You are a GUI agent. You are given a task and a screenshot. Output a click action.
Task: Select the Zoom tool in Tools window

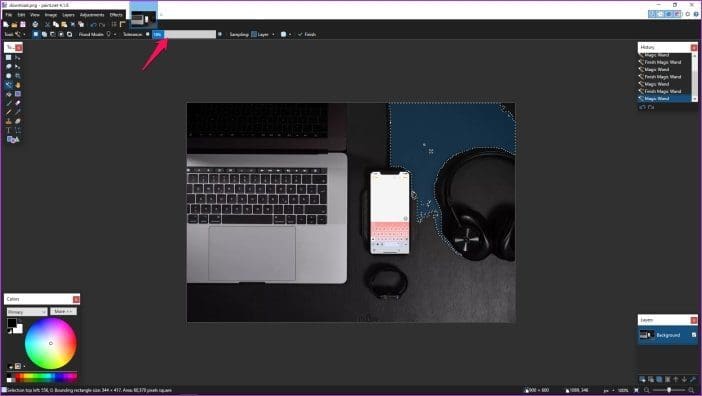[17, 76]
